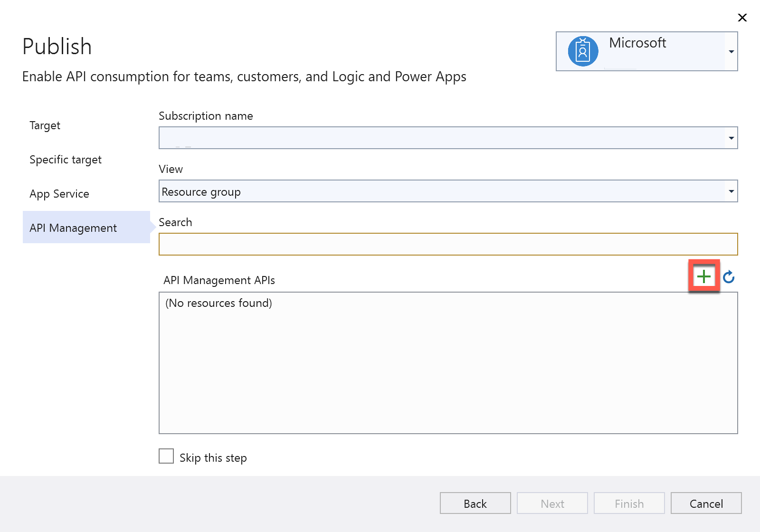
Task: Select the API Management step in sidebar
Action: click(x=73, y=228)
